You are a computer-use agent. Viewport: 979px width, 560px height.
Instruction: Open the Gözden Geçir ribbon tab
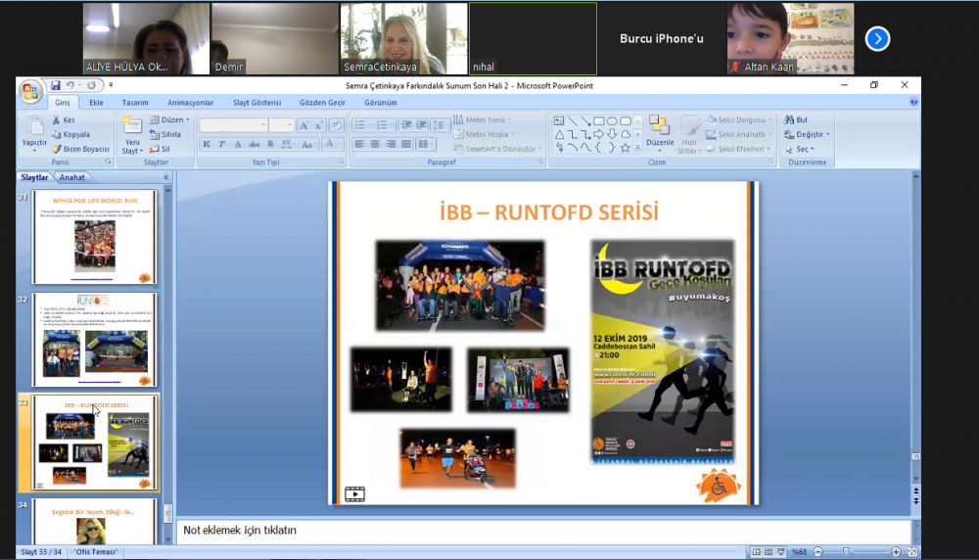point(322,103)
